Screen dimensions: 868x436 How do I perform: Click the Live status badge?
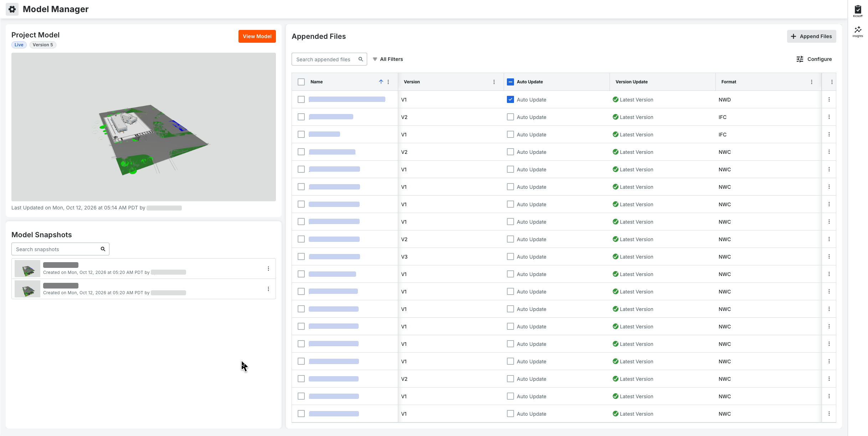(19, 45)
